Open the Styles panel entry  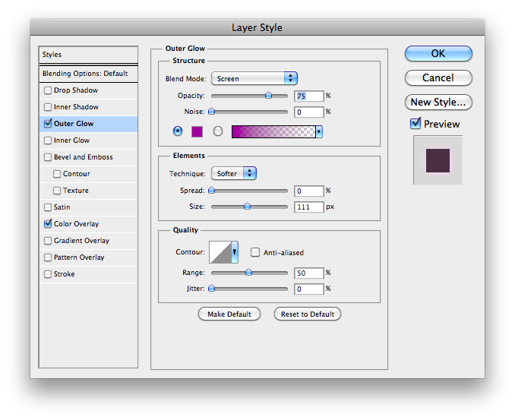coord(88,55)
